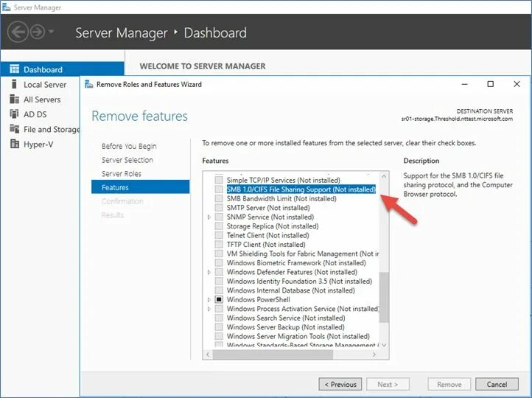This screenshot has height=398, width=532.
Task: Toggle Windows Search Service checkbox
Action: (219, 318)
